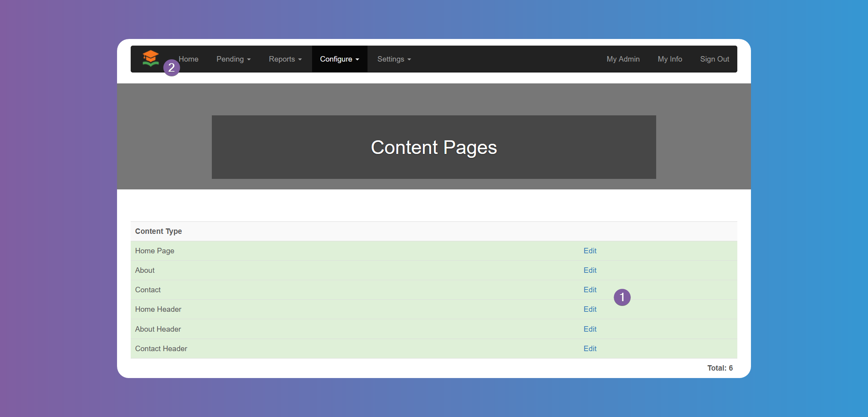Edit the About Header content
868x417 pixels.
[x=590, y=329]
